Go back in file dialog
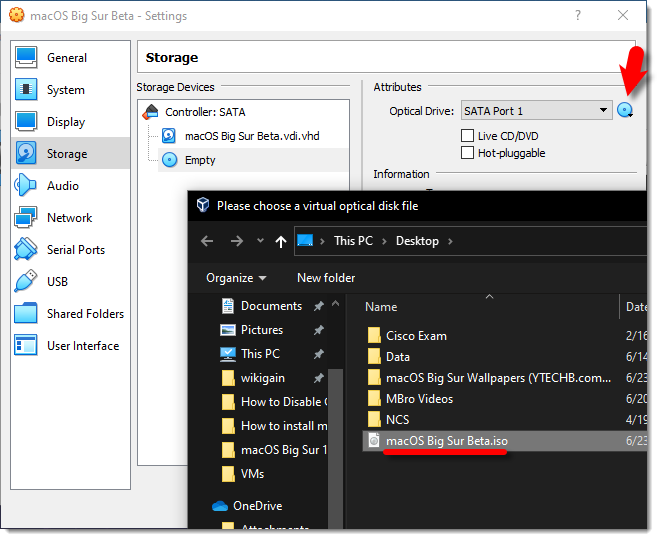The image size is (657, 539). pyautogui.click(x=207, y=241)
